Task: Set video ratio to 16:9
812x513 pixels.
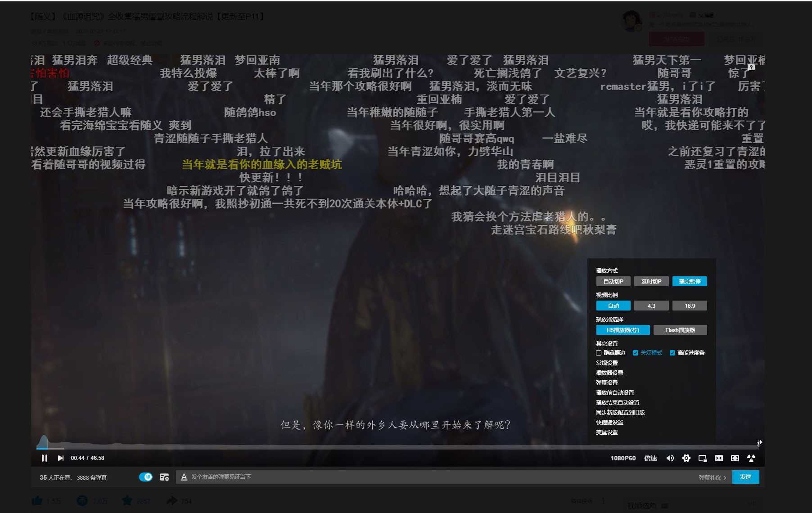Action: click(690, 306)
